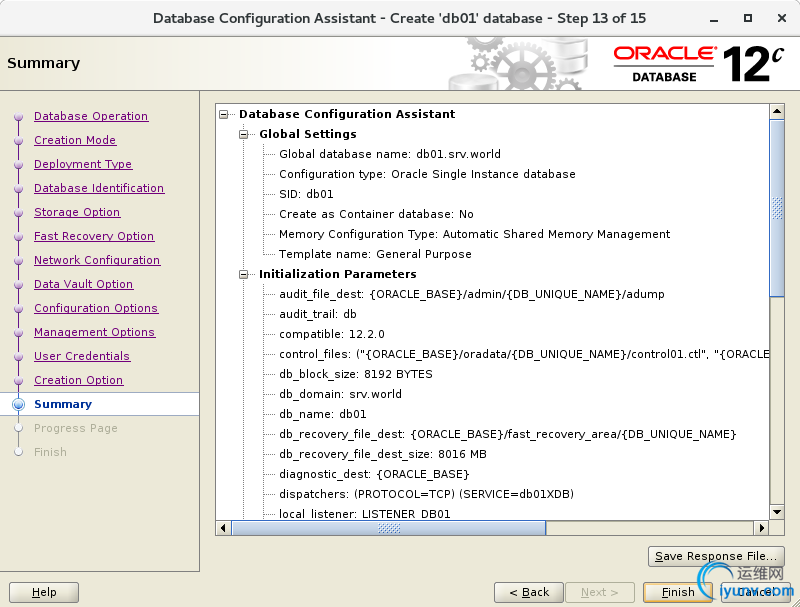The image size is (800, 607).
Task: Open the Data Vault Option step
Action: 84,284
